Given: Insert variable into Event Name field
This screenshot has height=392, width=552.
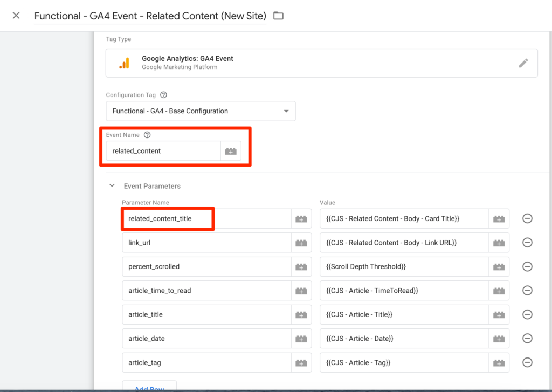Looking at the screenshot, I should click(231, 152).
